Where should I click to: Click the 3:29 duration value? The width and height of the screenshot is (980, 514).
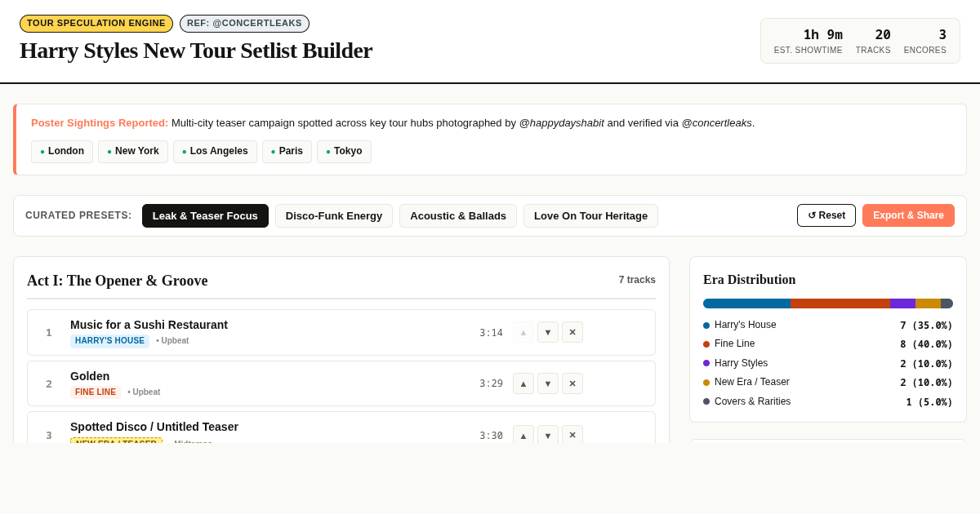491,384
